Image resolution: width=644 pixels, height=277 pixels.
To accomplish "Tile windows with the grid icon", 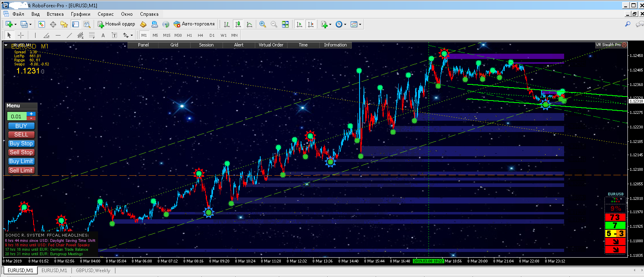I will [x=285, y=24].
